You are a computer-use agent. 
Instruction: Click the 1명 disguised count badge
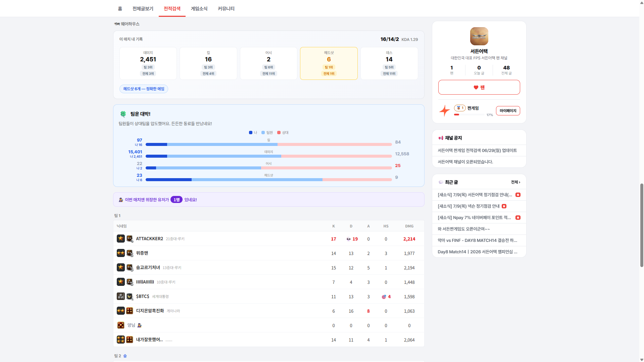(x=176, y=200)
